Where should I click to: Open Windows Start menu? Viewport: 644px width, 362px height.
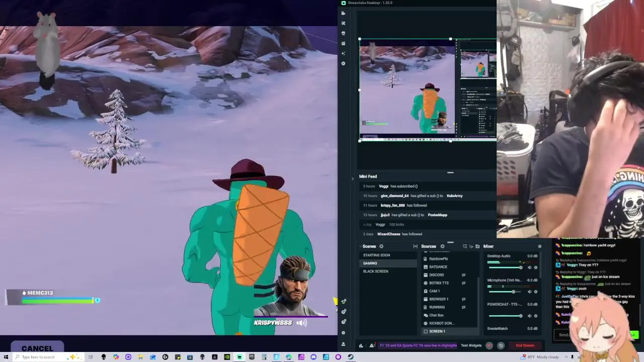6,357
